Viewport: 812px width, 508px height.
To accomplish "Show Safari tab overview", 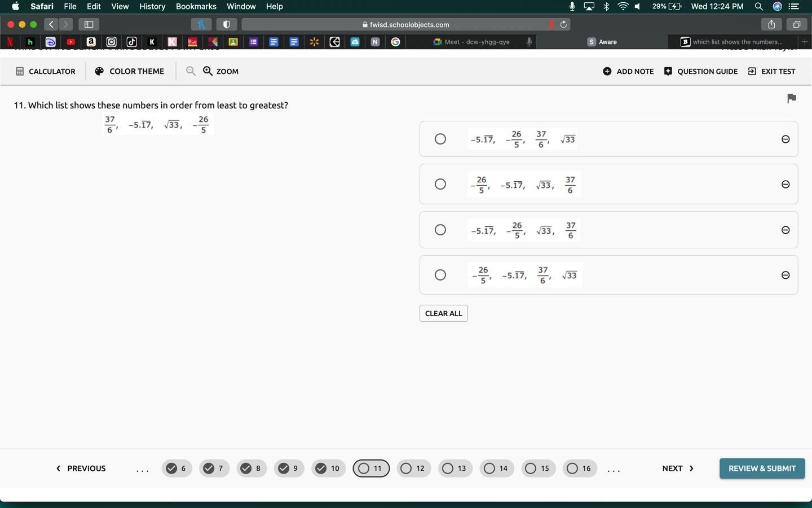I will [x=796, y=24].
